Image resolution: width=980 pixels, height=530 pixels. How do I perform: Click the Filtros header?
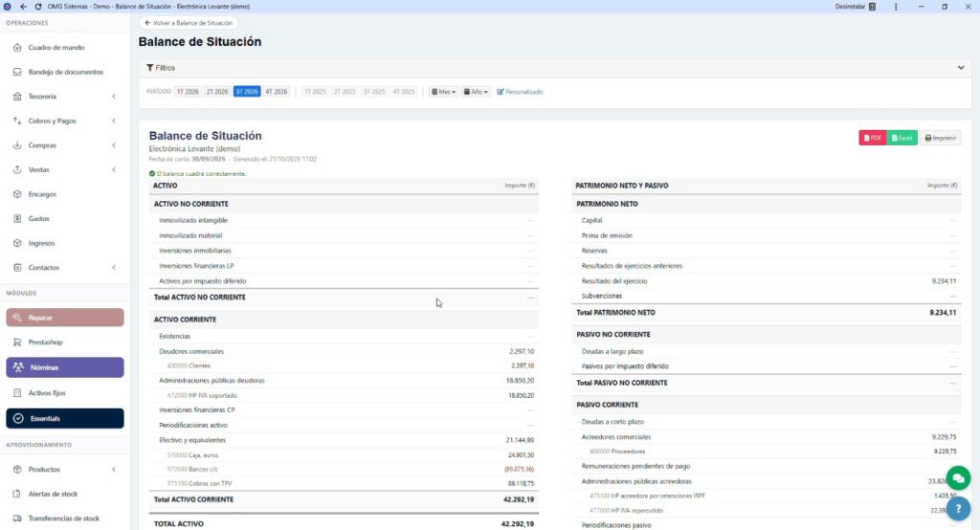coord(555,68)
